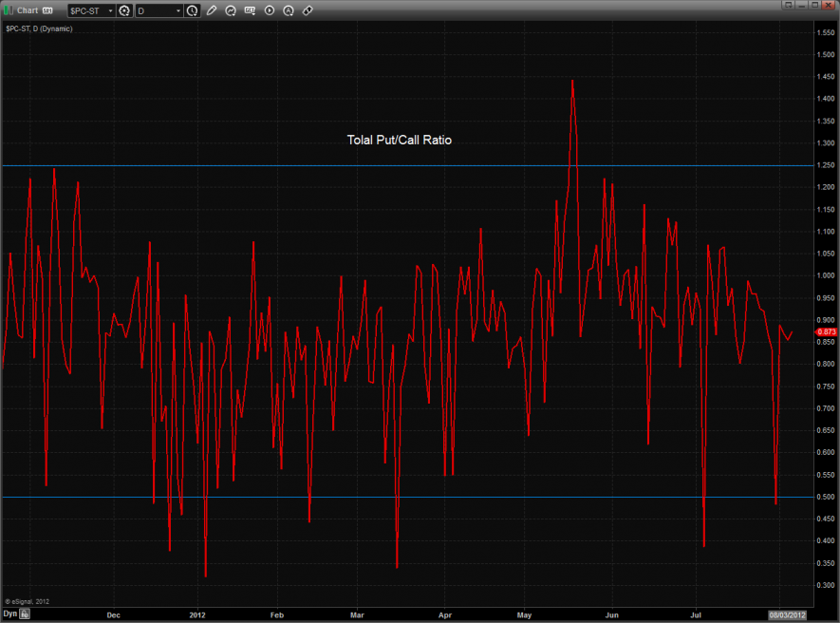Open the SET template icon
The width and height of the screenshot is (840, 623).
tap(251, 10)
